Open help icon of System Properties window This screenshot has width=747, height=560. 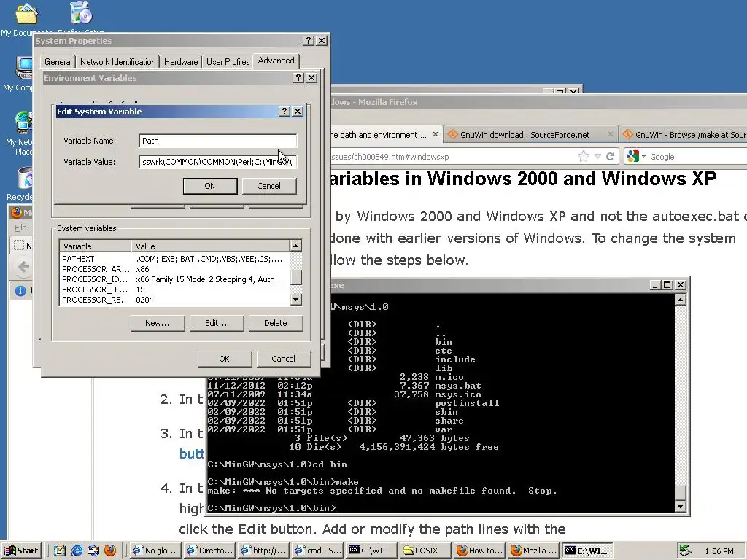click(309, 41)
